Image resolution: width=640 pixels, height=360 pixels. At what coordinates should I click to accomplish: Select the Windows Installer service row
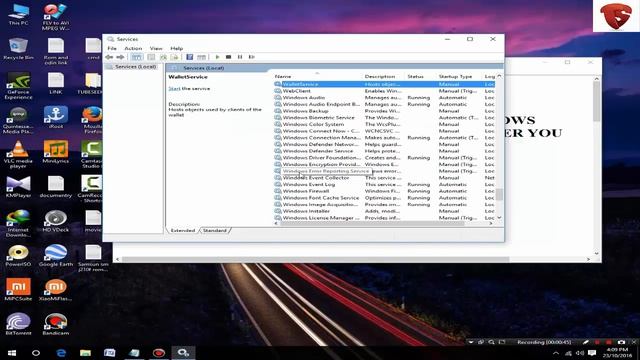pos(384,211)
